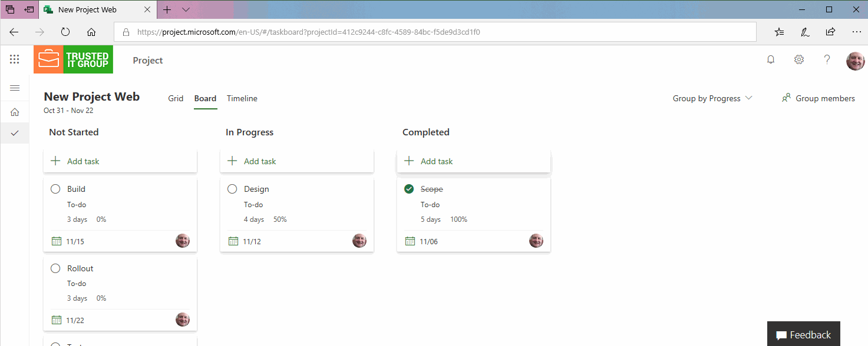Click the assignee avatar on the Design task
This screenshot has height=346, width=868.
359,240
